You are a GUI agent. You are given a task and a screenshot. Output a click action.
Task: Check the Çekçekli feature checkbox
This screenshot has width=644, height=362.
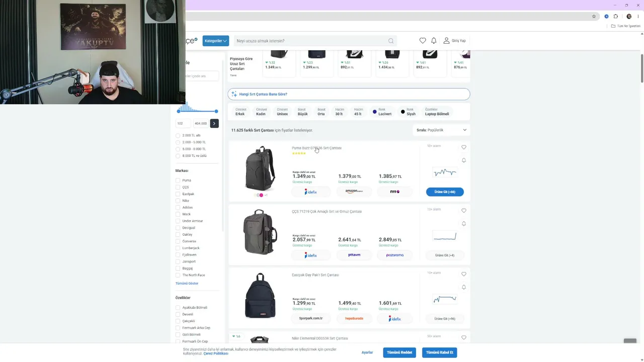(178, 321)
